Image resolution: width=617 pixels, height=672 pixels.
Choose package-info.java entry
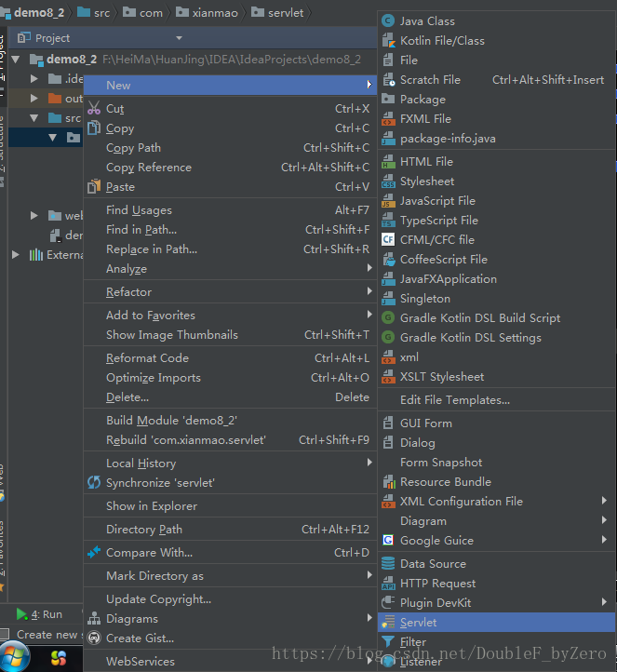tap(497, 139)
